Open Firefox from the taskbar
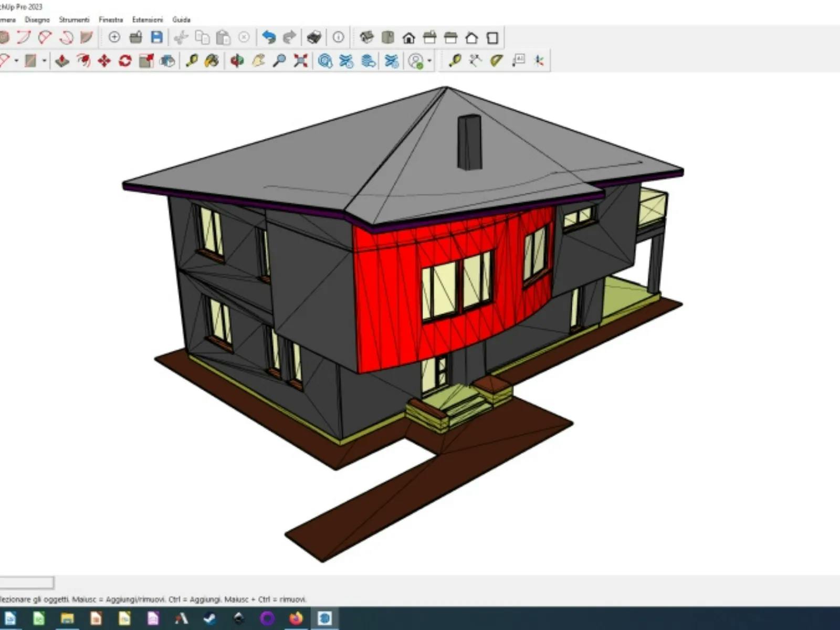Viewport: 840px width, 630px height. [x=296, y=618]
